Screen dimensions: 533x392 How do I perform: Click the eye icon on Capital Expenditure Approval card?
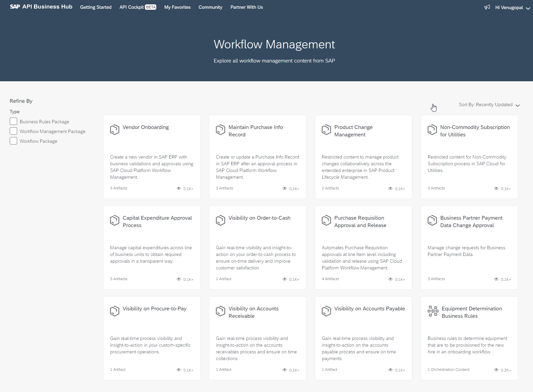pos(179,279)
